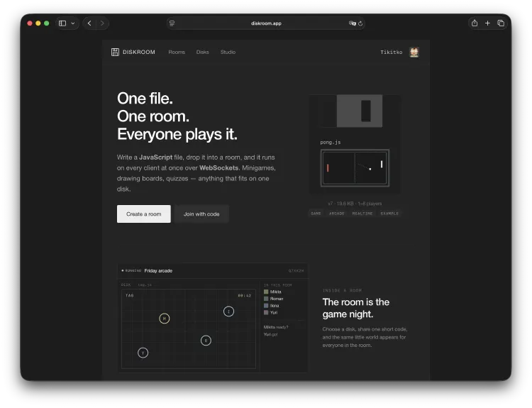Click the INSIDE A ROOM label

342,290
